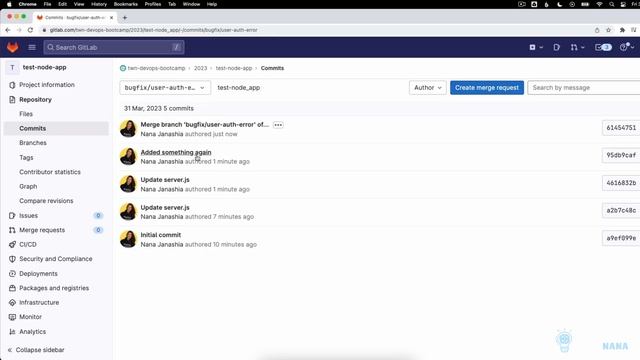This screenshot has width=640, height=360.
Task: Open the Initial commit link
Action: (x=160, y=235)
